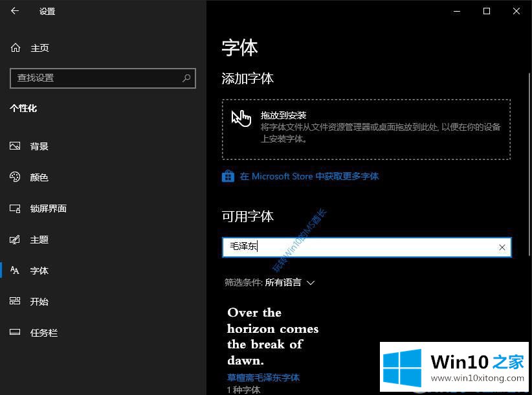Open 在 Microsoft Store 中获取更多字体 link
This screenshot has height=395, width=532.
click(x=309, y=177)
